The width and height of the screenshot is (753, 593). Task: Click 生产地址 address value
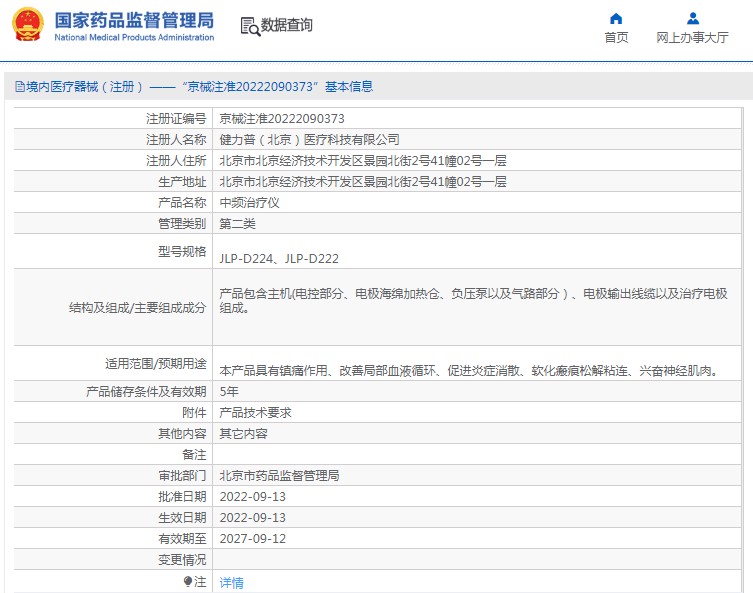363,182
